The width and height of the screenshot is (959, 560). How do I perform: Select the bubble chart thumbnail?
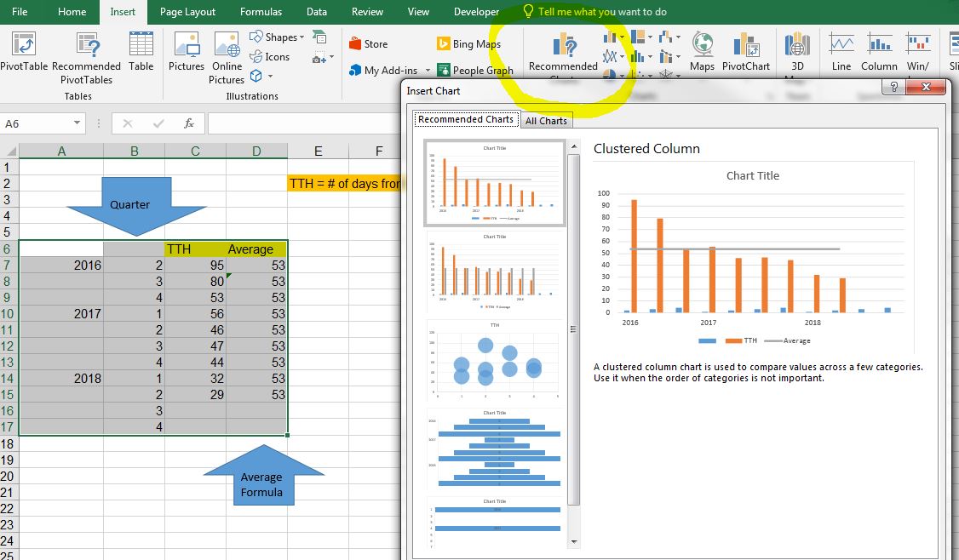coord(495,361)
